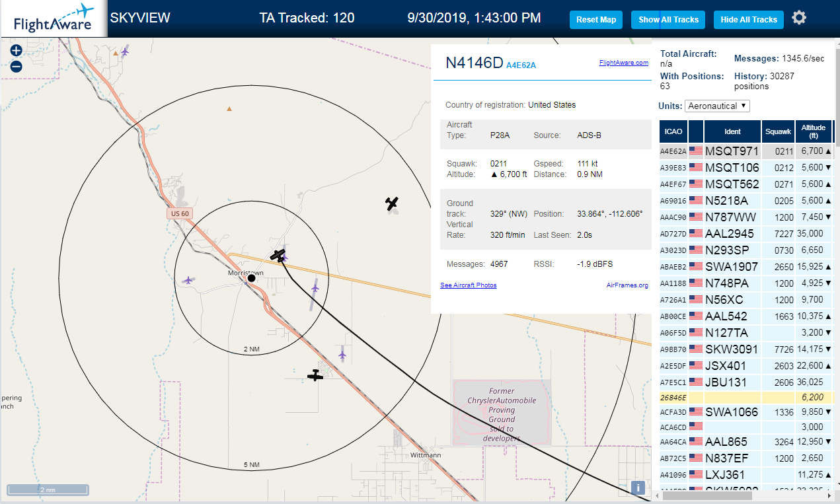Select the N5218A aircraft row
The width and height of the screenshot is (840, 504).
pyautogui.click(x=746, y=201)
